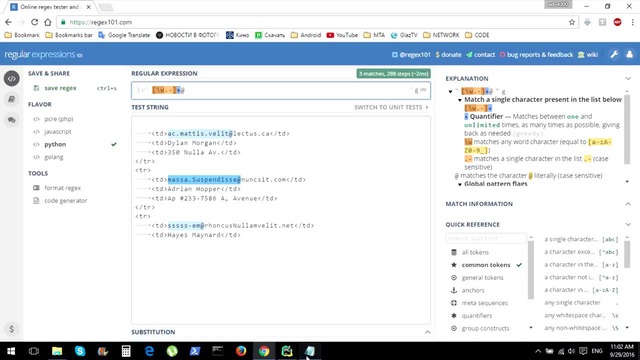The height and width of the screenshot is (360, 640).
Task: Select the pcre (php) flavor
Action: 59,119
